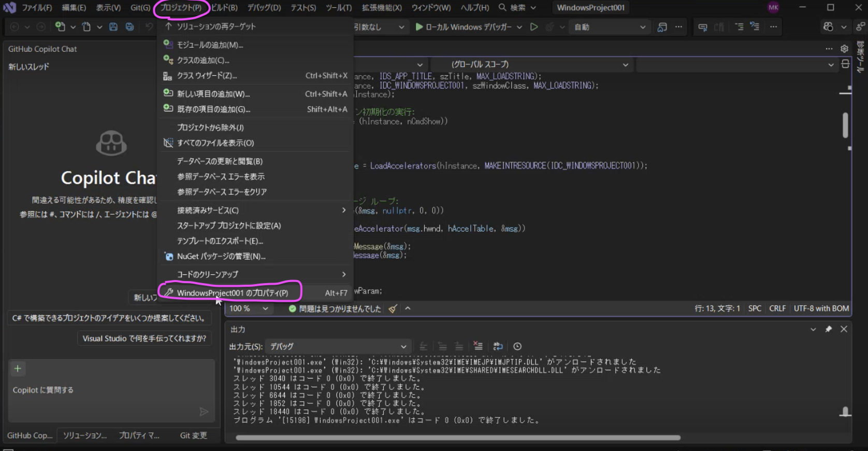Click the New Project toolbar icon
The width and height of the screenshot is (868, 451).
[x=60, y=26]
